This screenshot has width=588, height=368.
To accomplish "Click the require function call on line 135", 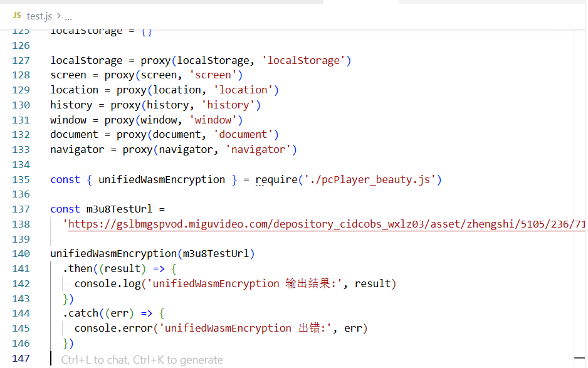I will pos(276,180).
